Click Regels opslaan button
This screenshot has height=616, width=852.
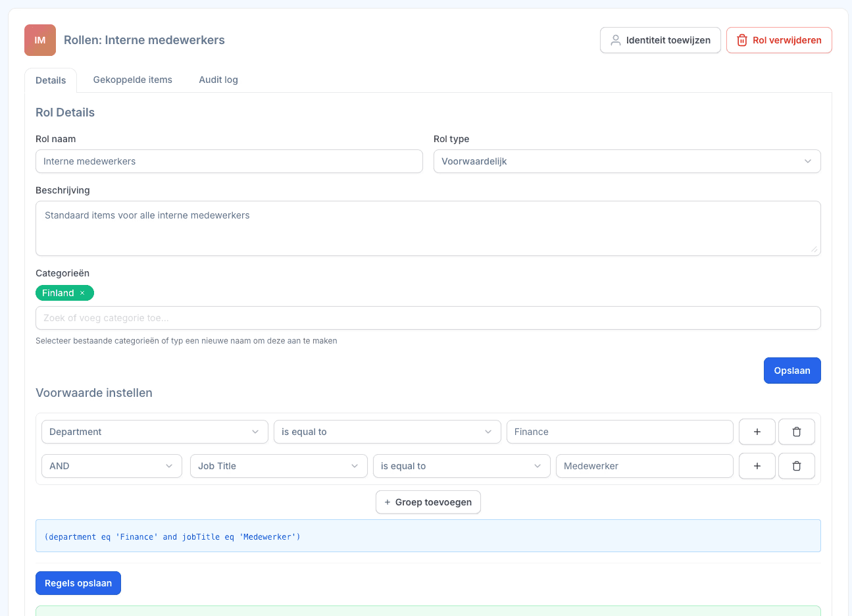[x=78, y=583]
